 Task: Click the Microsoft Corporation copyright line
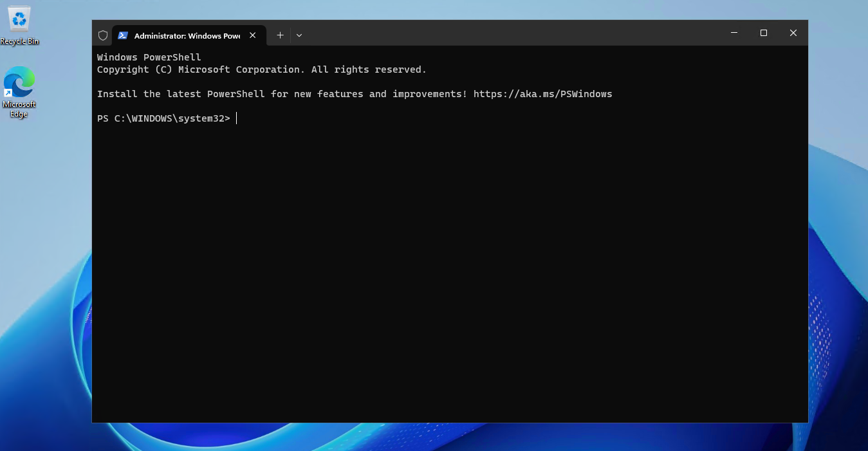(261, 69)
